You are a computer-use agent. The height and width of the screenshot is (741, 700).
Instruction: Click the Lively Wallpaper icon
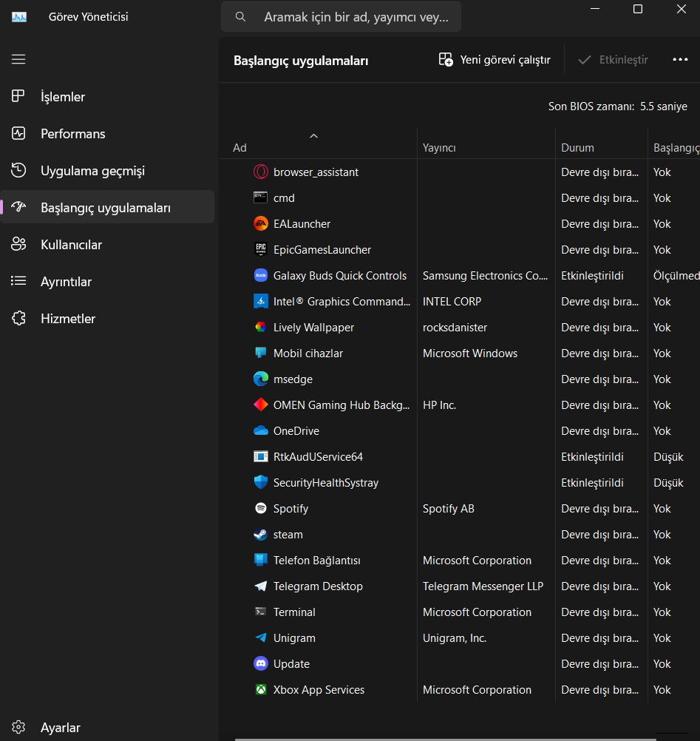point(260,328)
